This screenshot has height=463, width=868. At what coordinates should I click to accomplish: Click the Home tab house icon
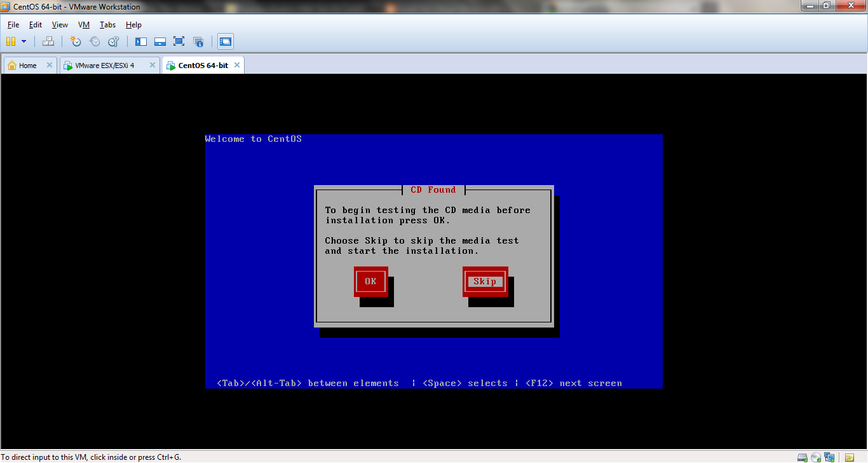pos(12,66)
